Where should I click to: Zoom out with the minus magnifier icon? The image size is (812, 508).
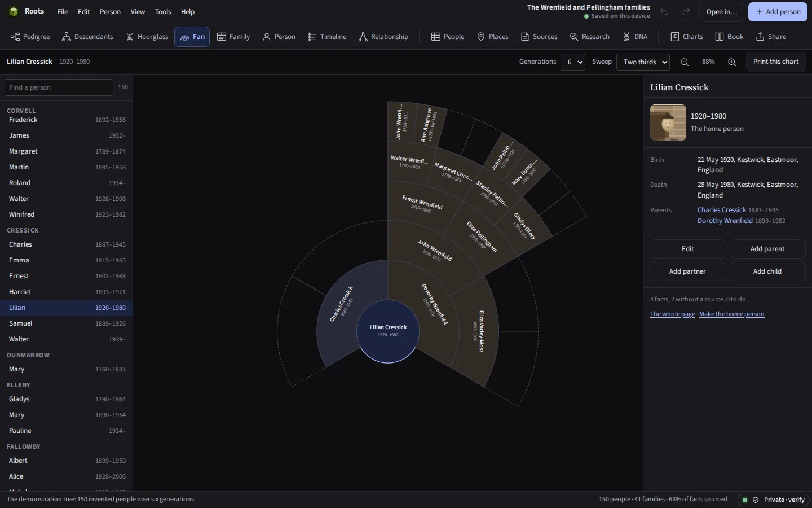pos(685,62)
